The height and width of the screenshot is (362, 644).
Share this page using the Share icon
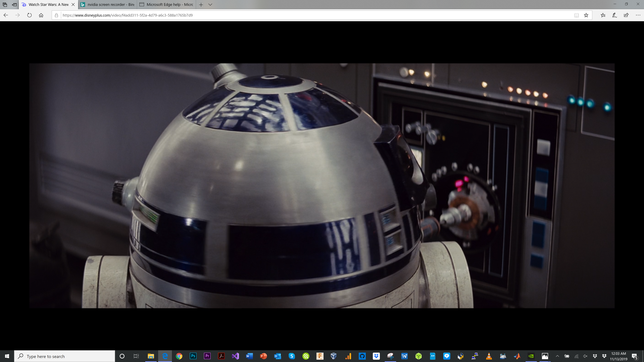tap(626, 15)
